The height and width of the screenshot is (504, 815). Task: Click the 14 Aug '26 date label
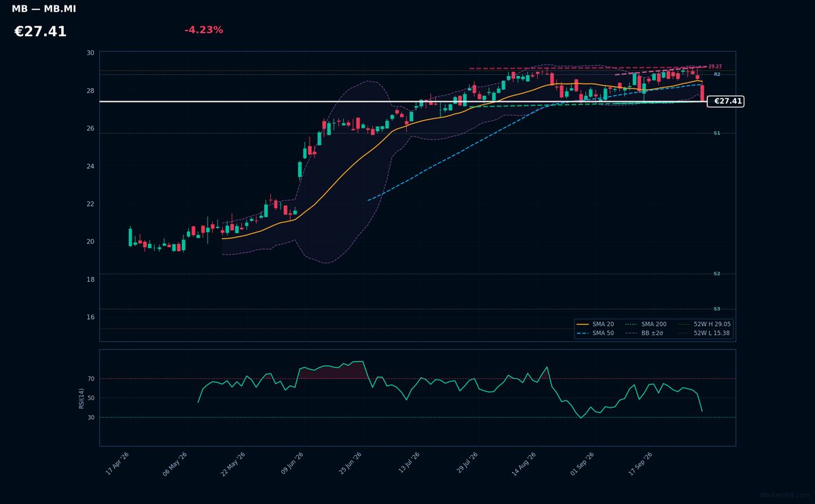coord(524,464)
